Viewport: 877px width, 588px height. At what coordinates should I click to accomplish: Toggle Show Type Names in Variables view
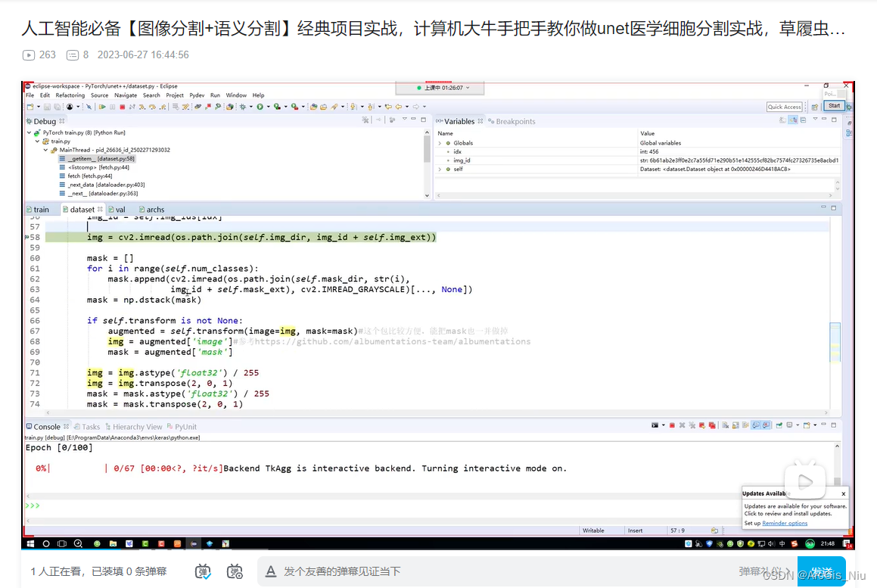point(782,120)
